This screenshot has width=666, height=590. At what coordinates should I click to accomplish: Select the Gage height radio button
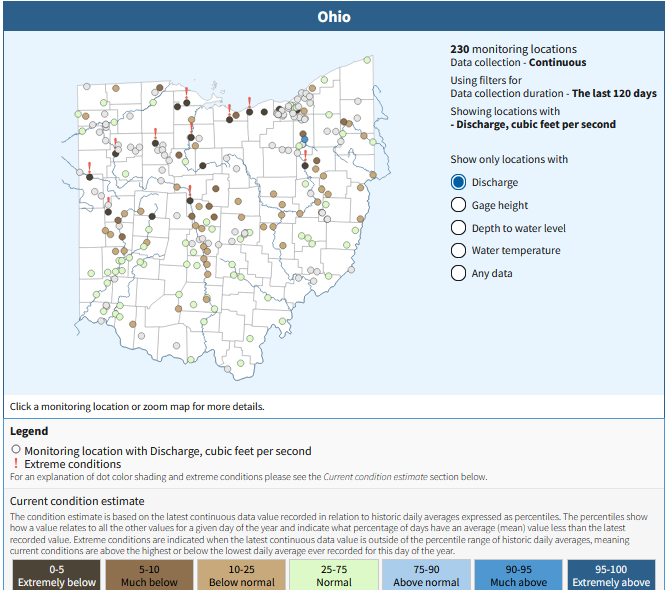(x=458, y=205)
